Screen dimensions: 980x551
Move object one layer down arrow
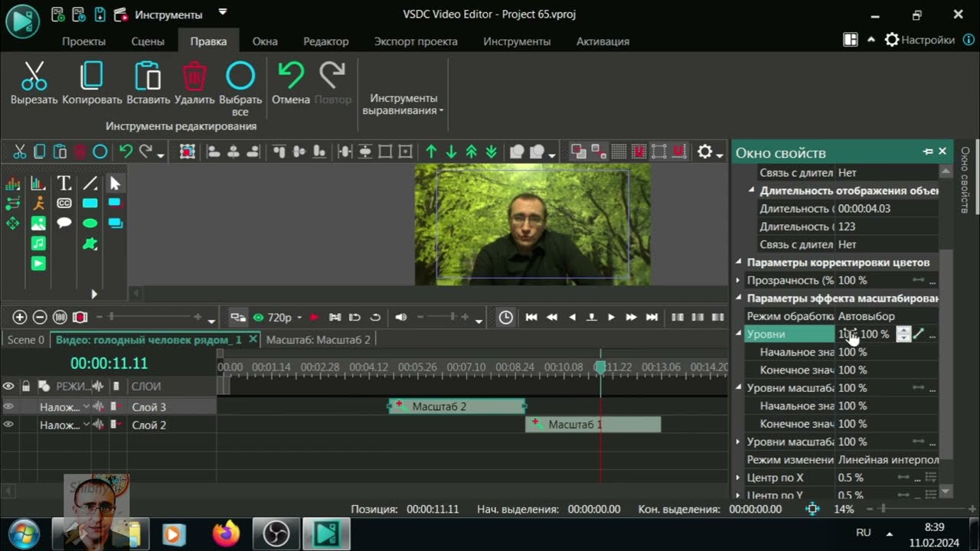point(452,152)
